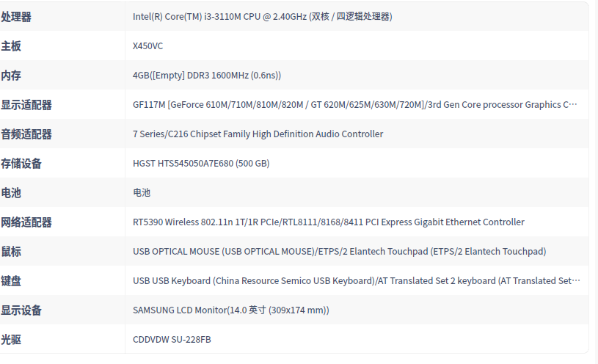Click the 音频适配器 label
The width and height of the screenshot is (598, 364).
pos(26,134)
